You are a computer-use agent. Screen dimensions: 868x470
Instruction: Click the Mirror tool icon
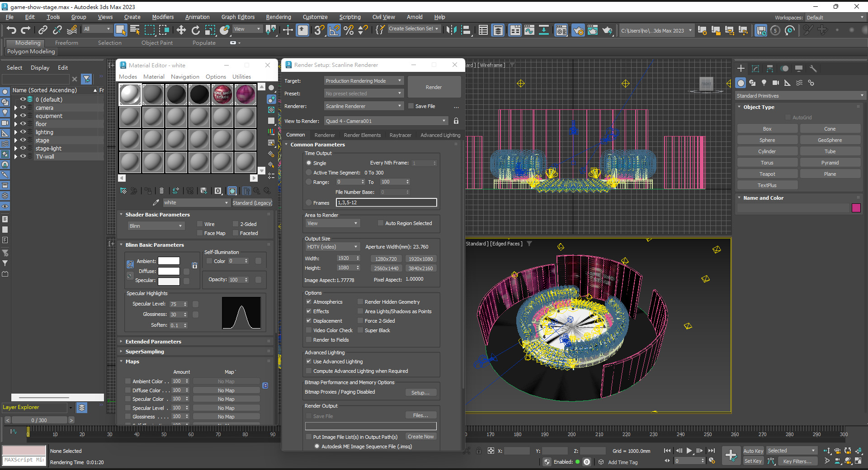click(x=451, y=30)
